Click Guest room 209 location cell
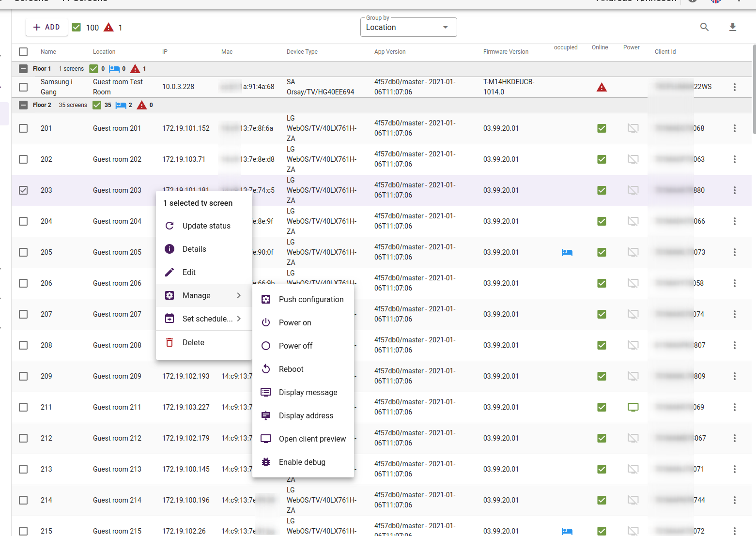This screenshot has width=756, height=536. point(117,376)
